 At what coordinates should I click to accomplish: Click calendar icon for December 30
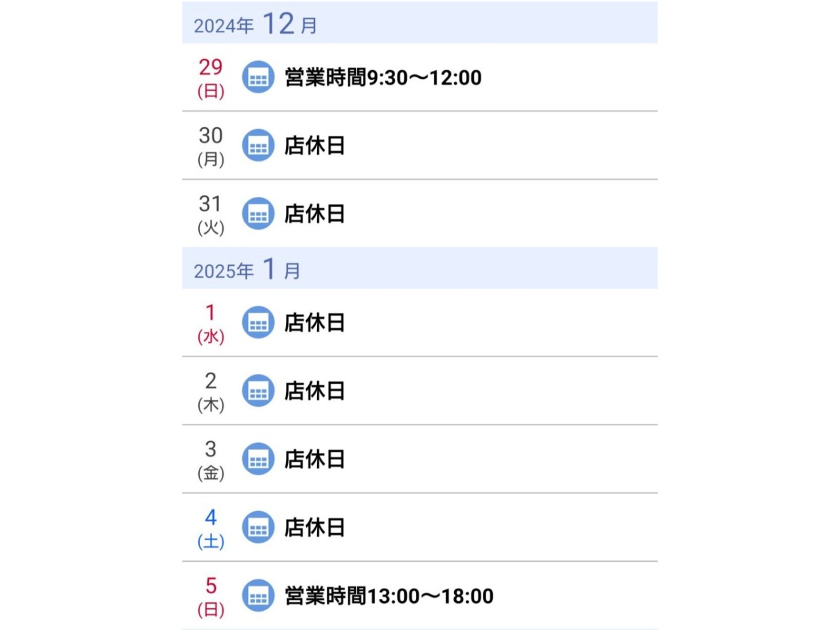[258, 146]
